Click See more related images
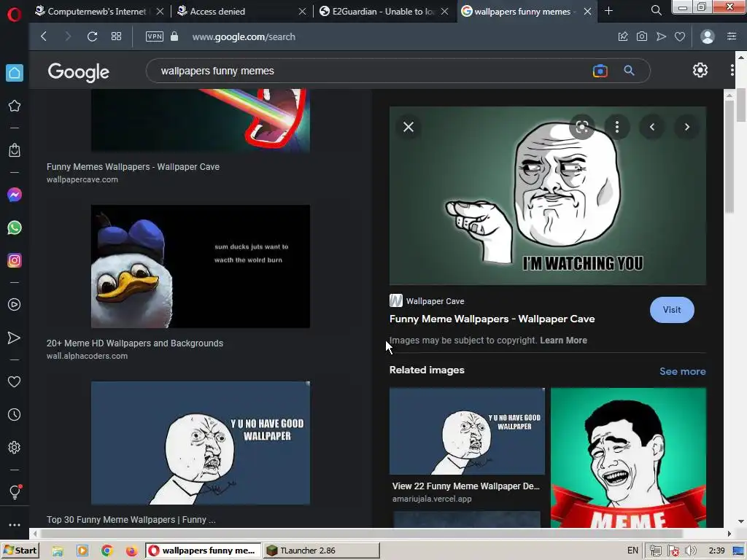 point(683,371)
